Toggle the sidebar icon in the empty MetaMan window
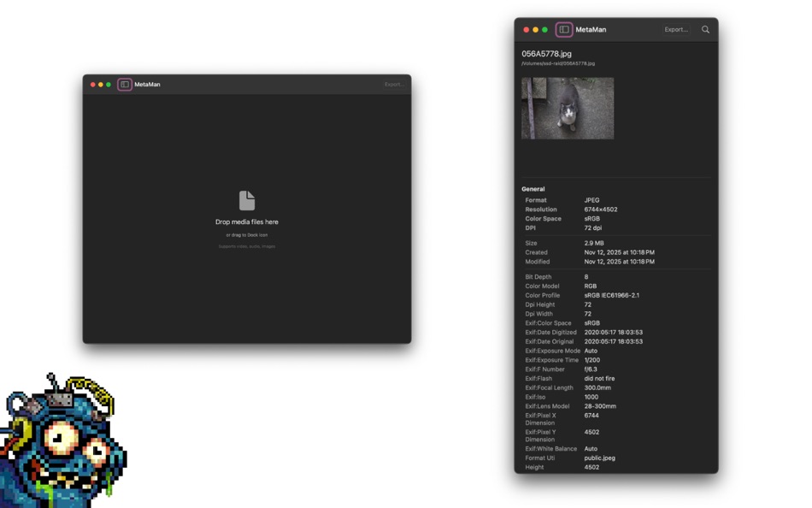 (123, 85)
